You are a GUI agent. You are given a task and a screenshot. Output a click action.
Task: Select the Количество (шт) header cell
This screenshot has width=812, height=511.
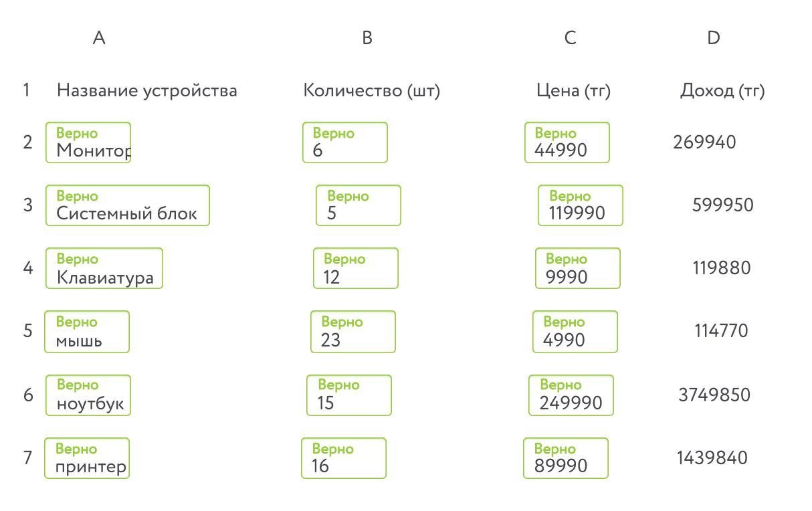coord(372,90)
